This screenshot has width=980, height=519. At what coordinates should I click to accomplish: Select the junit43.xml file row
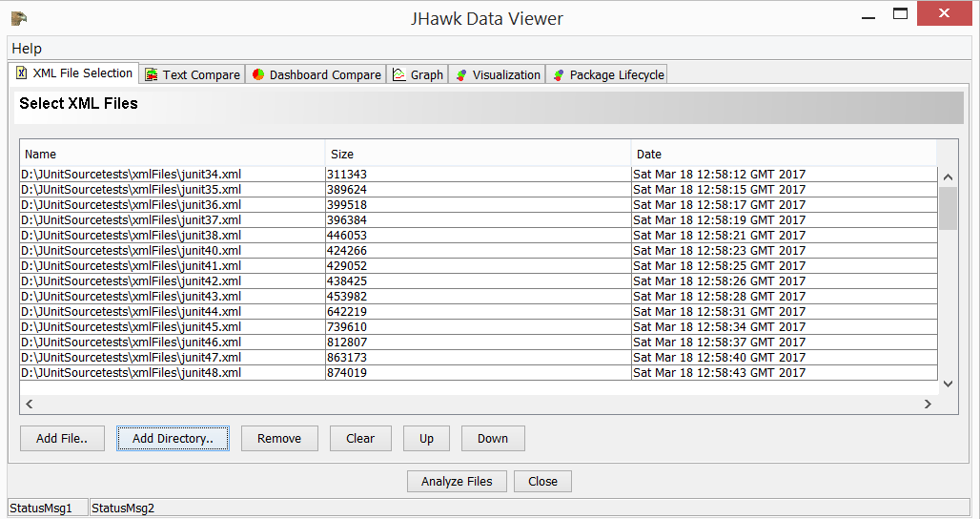pyautogui.click(x=479, y=297)
